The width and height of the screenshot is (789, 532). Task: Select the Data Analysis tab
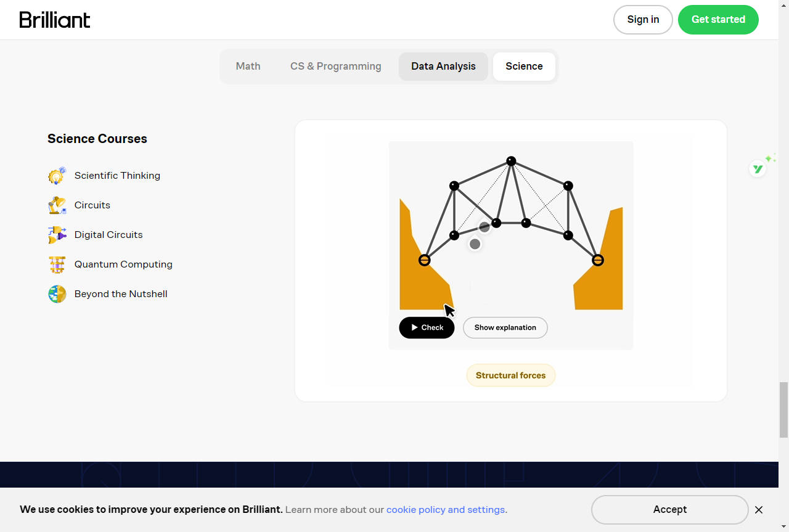[x=443, y=67]
